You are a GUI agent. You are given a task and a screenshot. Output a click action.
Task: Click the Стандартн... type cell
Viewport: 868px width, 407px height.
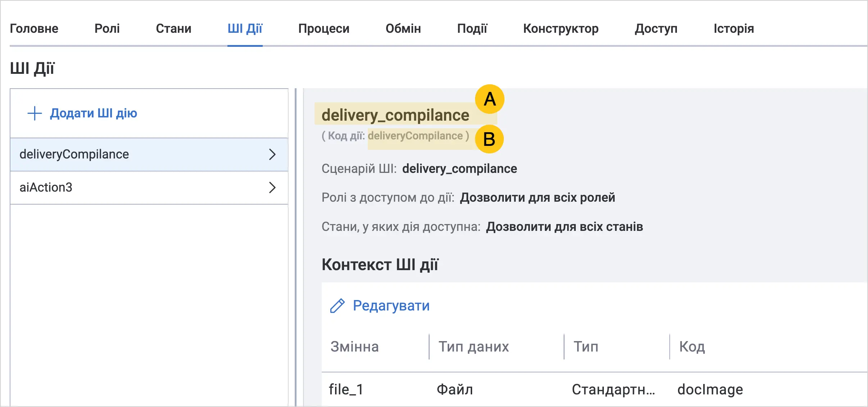click(614, 390)
